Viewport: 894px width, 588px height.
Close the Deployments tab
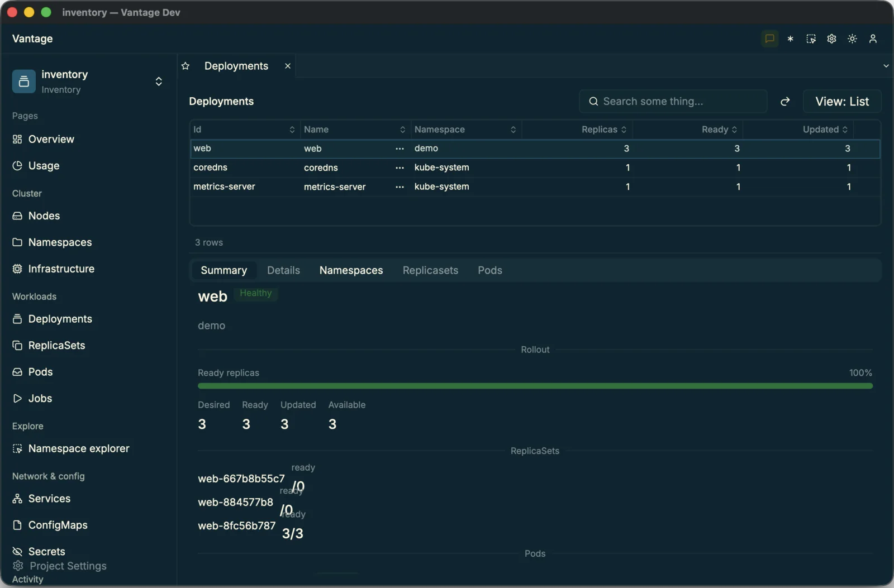point(288,66)
